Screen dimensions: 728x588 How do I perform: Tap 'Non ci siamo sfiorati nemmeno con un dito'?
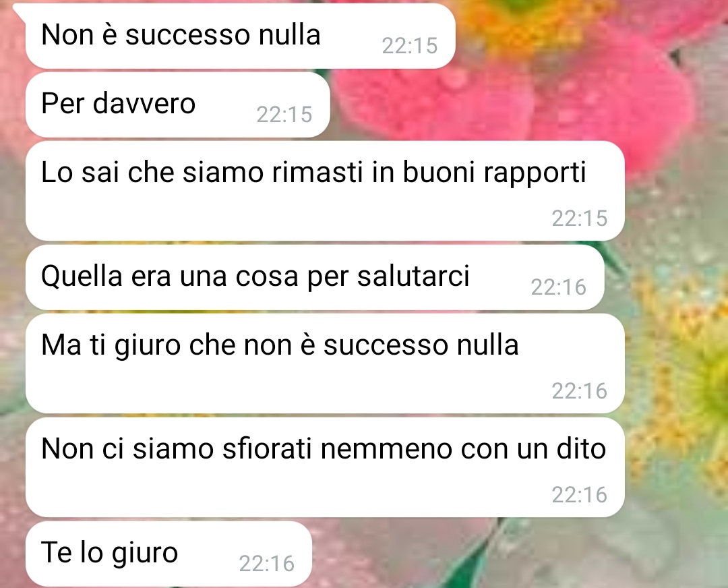point(325,467)
